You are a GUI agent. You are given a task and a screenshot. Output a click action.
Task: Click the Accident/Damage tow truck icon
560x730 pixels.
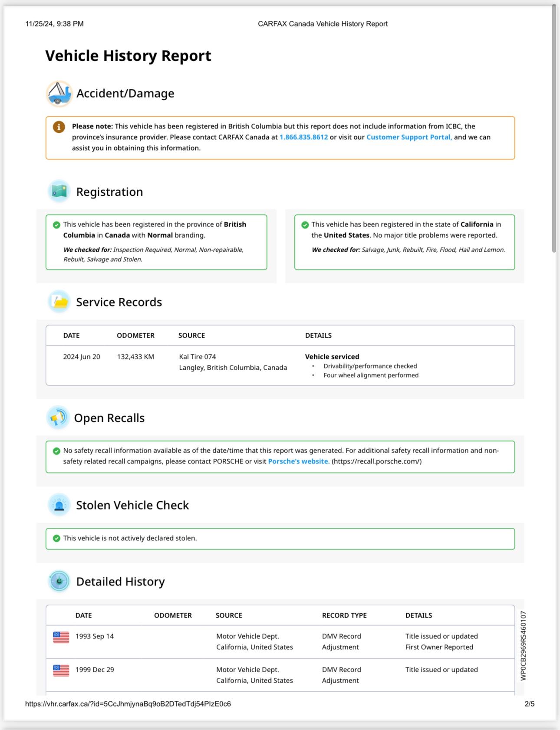click(x=59, y=93)
